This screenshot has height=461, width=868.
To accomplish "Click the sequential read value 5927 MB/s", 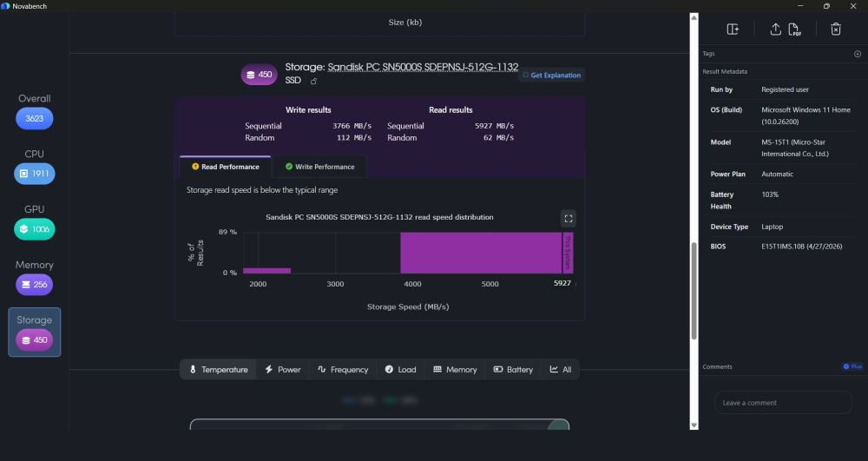I will click(x=495, y=126).
